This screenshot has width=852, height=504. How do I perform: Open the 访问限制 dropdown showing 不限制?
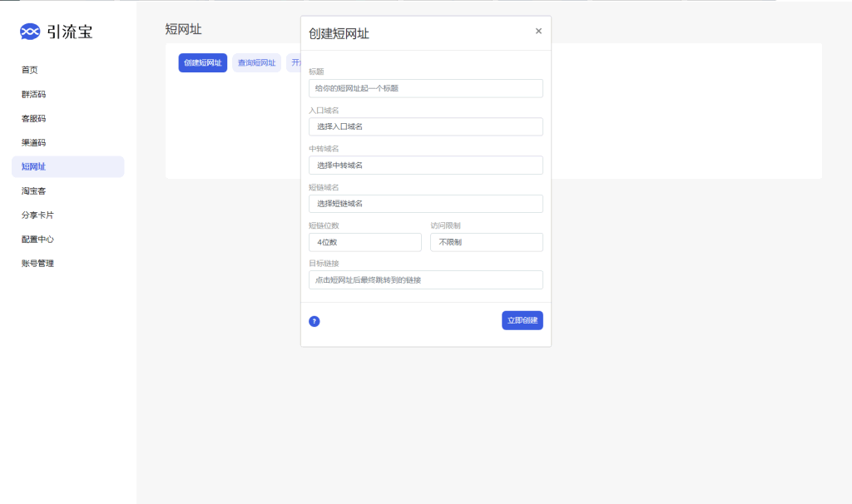tap(486, 242)
